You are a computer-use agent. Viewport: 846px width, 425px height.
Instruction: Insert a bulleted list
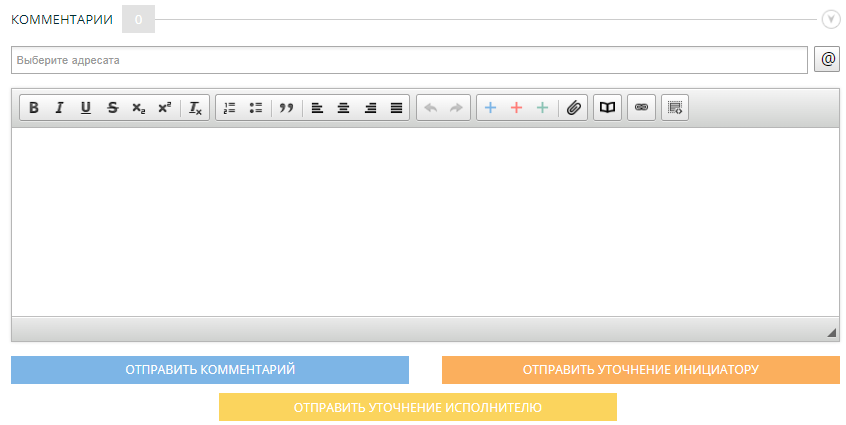(x=255, y=108)
